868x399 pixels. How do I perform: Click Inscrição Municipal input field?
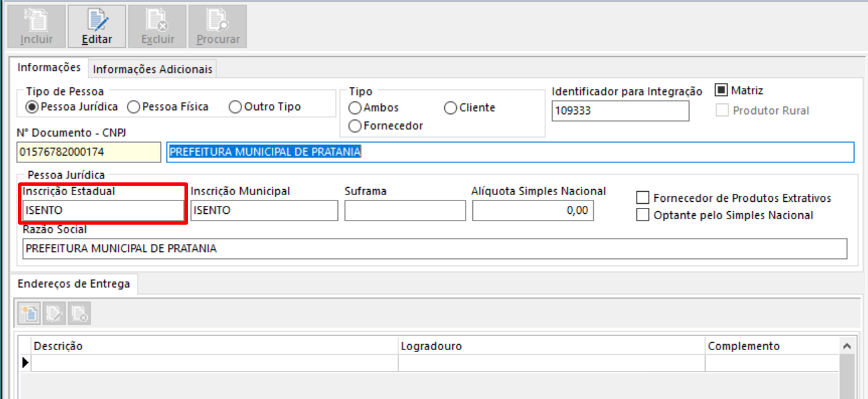264,211
